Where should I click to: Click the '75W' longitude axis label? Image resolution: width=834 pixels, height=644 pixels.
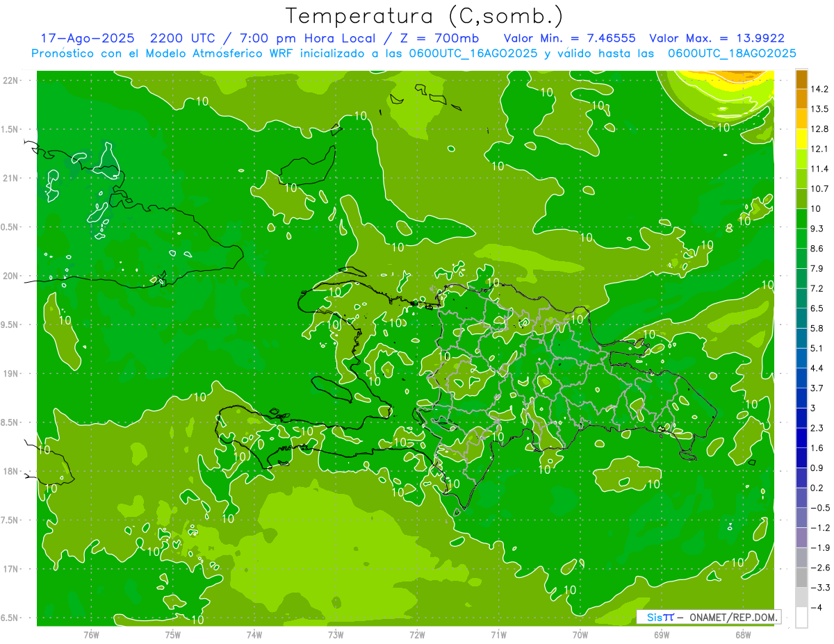tap(172, 634)
